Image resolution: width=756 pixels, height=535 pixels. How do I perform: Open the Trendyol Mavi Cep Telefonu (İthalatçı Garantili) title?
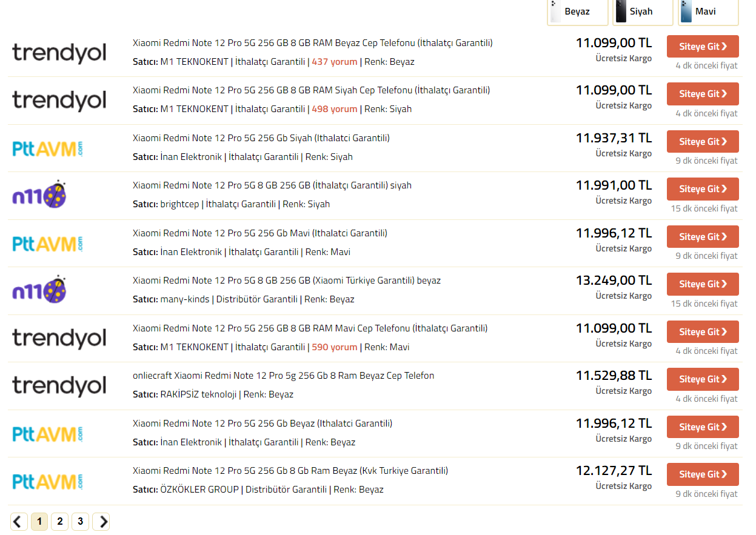click(x=310, y=328)
